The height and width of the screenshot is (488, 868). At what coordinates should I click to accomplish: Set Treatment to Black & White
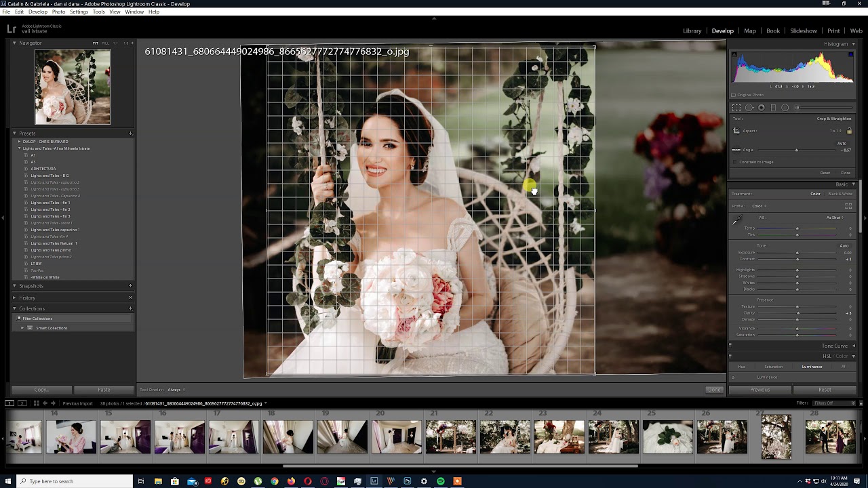click(x=840, y=194)
